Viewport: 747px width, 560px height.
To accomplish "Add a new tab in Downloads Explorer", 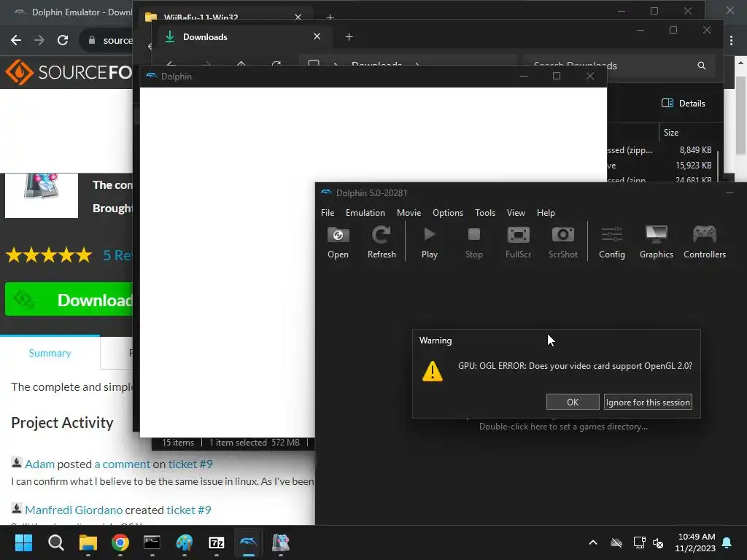I will click(349, 37).
